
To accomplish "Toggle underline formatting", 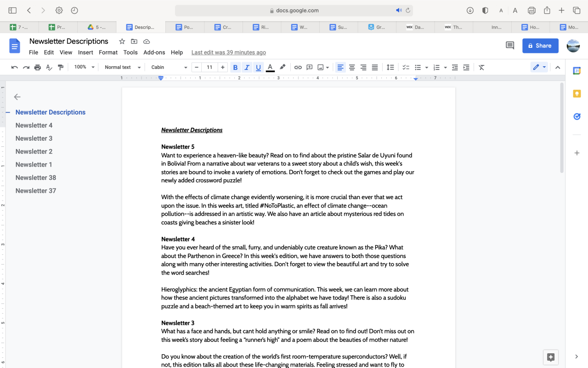I will click(258, 67).
